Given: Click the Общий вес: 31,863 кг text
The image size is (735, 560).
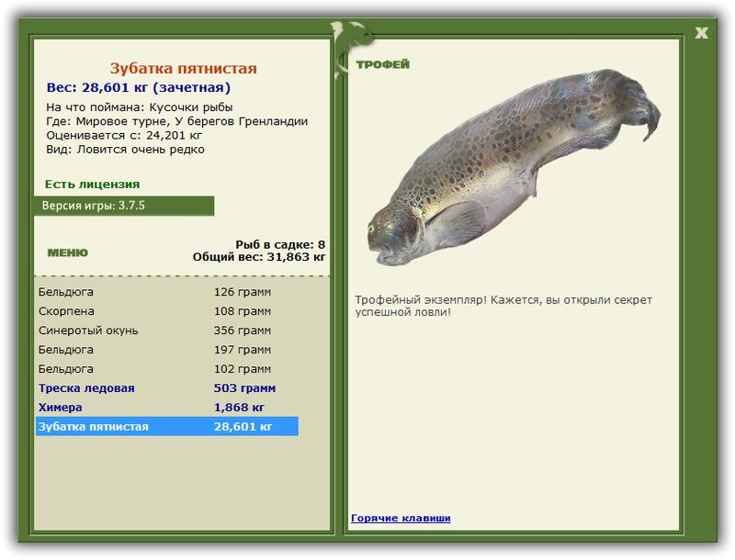Looking at the screenshot, I should 259,256.
